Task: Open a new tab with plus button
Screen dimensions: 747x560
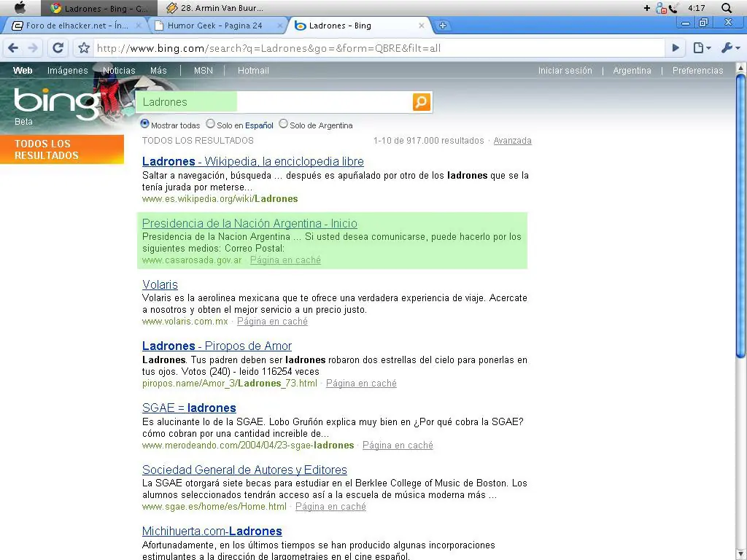Action: (x=443, y=26)
